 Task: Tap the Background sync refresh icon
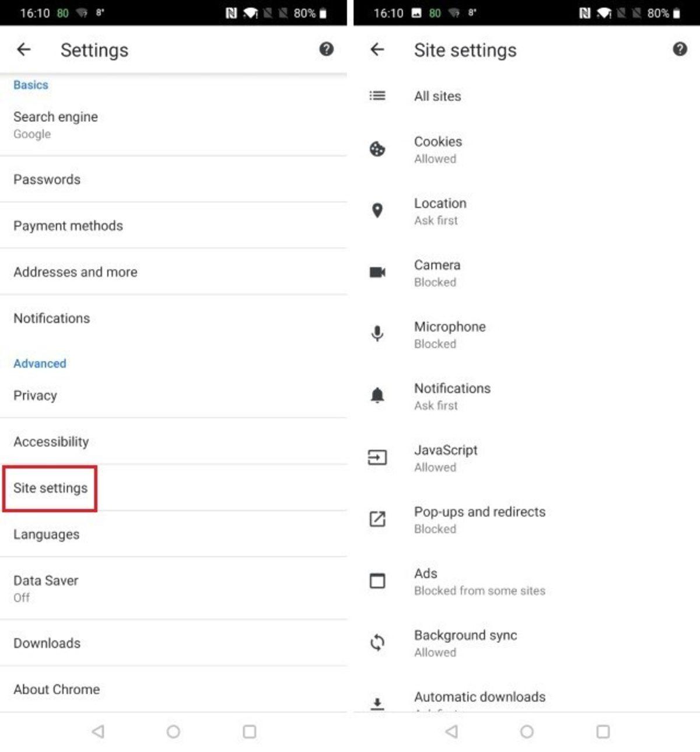click(x=378, y=643)
